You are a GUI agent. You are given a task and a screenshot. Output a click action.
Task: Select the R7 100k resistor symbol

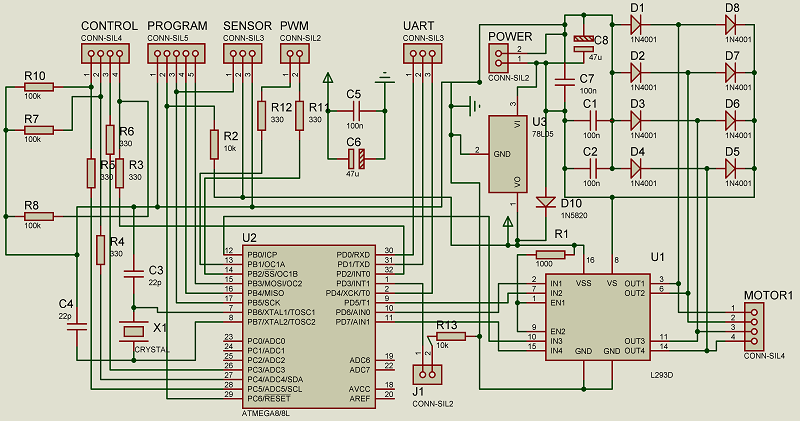(39, 130)
